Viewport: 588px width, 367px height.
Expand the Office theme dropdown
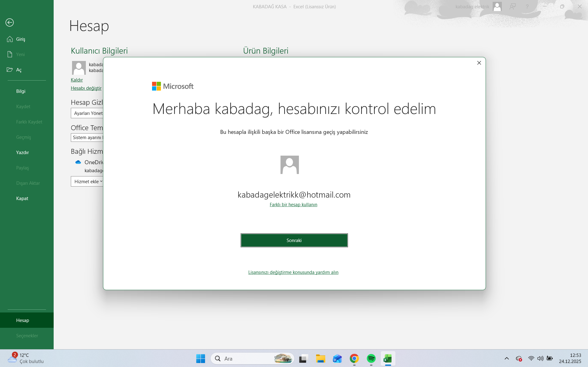(87, 138)
